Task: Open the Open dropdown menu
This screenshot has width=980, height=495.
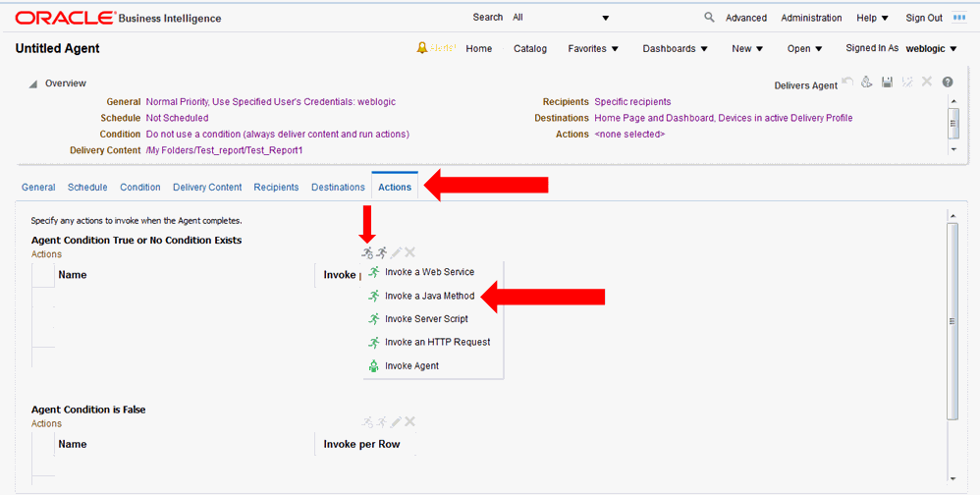Action: (x=804, y=49)
